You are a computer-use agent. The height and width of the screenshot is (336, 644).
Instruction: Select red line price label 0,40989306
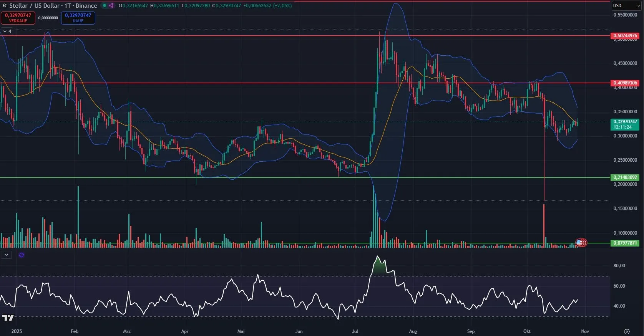(x=625, y=83)
